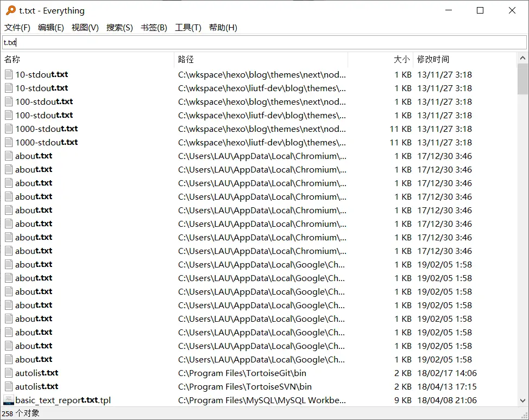Image resolution: width=529 pixels, height=420 pixels.
Task: Click the search box containing t.txt
Action: tap(264, 42)
